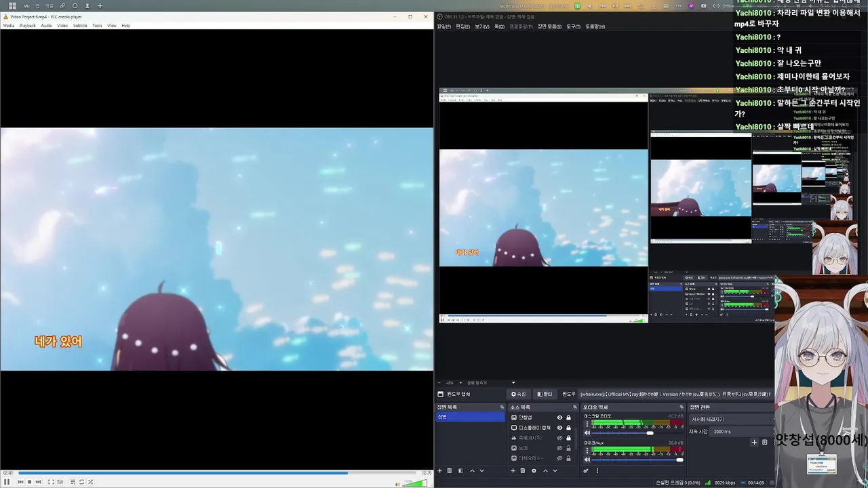Open OBS 도움말 menu

595,26
